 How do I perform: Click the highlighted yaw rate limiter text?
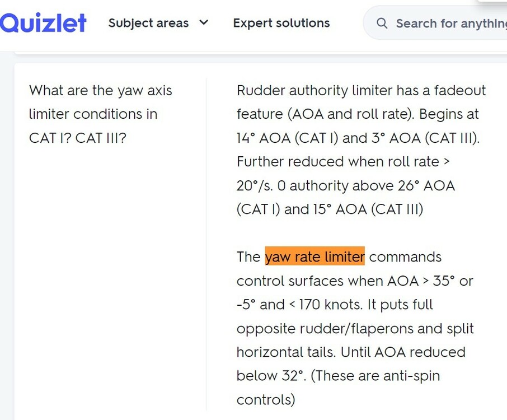tap(314, 257)
